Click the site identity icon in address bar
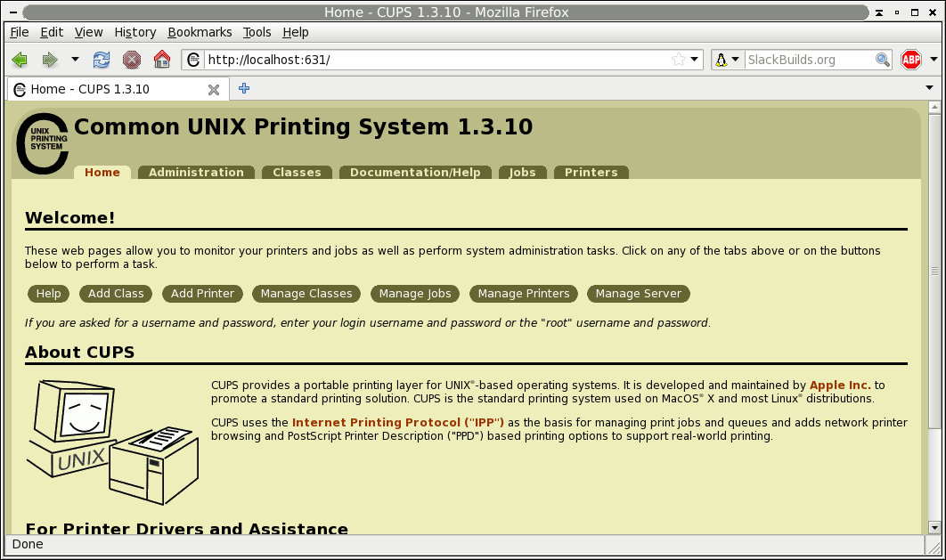 193,60
